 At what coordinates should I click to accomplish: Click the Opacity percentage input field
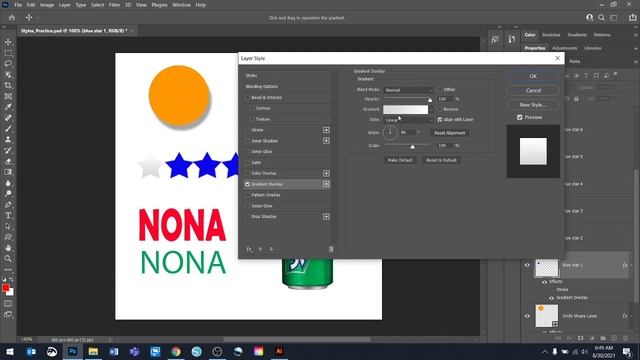point(445,99)
